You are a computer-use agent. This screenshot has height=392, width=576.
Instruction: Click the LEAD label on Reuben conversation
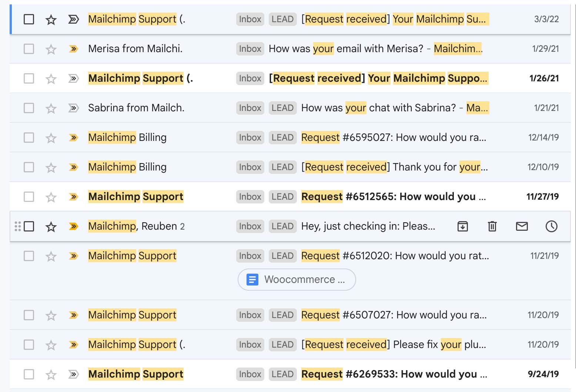point(282,226)
